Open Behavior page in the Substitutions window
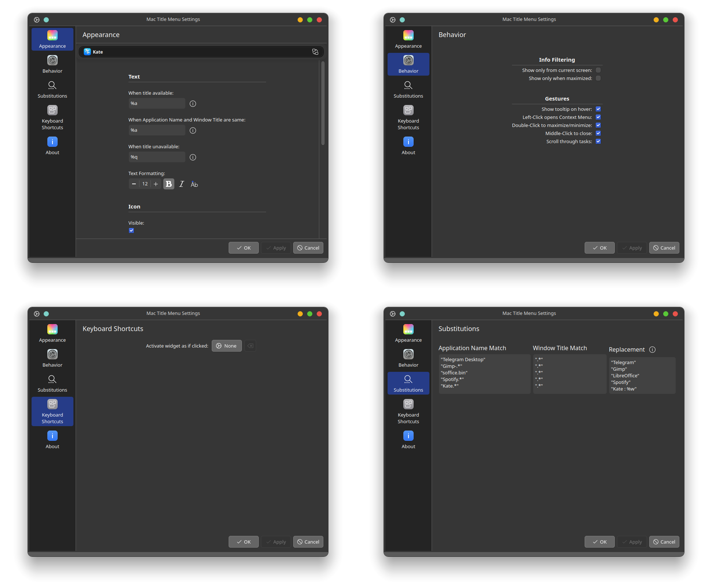This screenshot has width=712, height=588. point(408,358)
